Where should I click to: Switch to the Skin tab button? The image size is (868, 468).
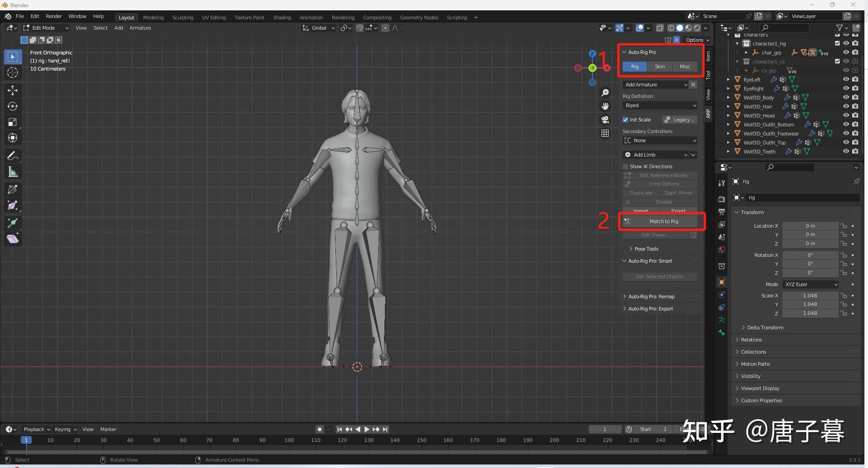coord(660,67)
